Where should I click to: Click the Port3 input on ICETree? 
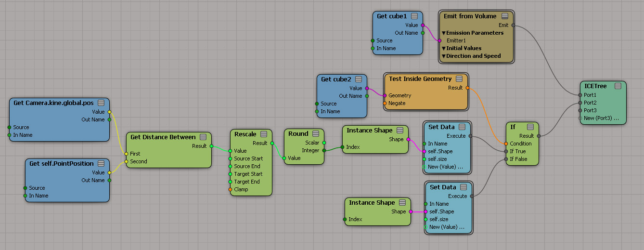tap(580, 111)
